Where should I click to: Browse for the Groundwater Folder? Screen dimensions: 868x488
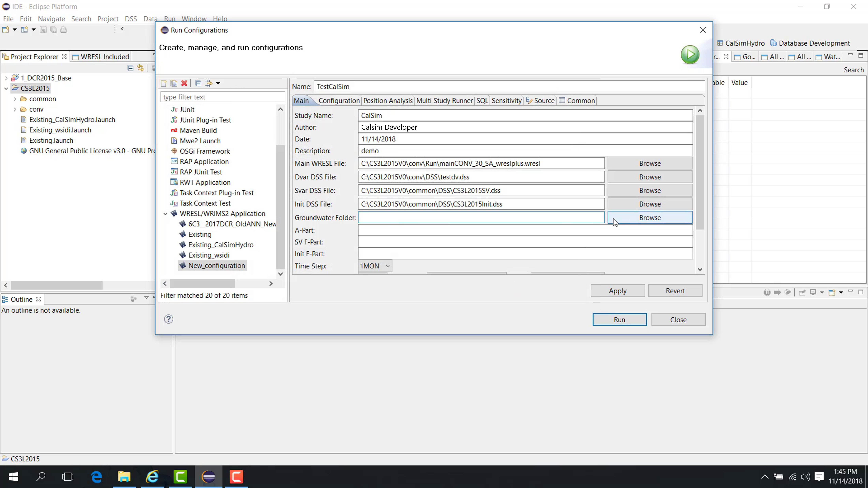click(650, 217)
